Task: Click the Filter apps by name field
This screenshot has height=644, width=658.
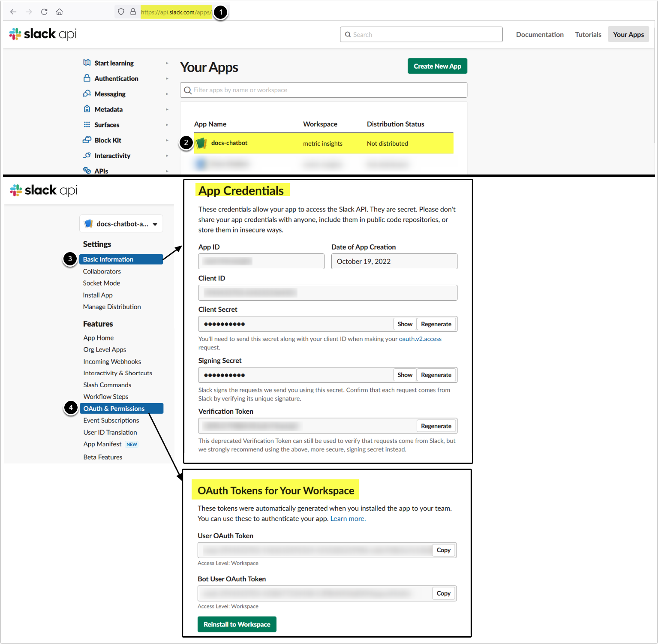Action: coord(324,90)
